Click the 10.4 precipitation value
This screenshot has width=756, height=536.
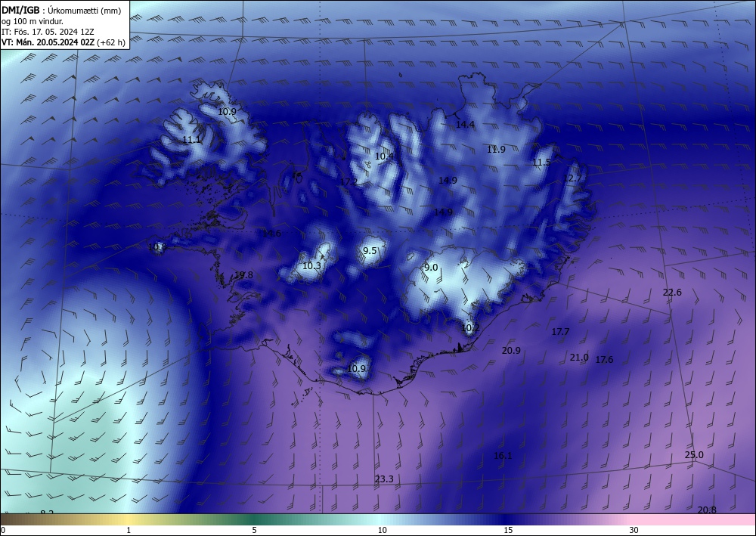click(x=384, y=156)
